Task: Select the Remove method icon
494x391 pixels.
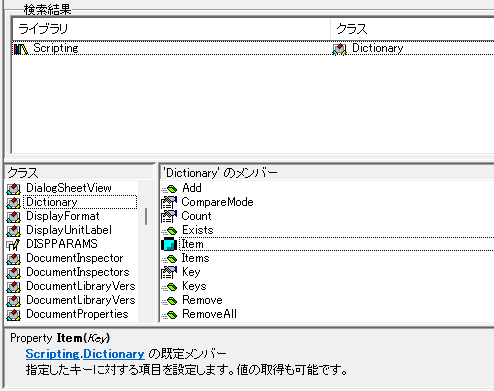Action: pyautogui.click(x=169, y=301)
